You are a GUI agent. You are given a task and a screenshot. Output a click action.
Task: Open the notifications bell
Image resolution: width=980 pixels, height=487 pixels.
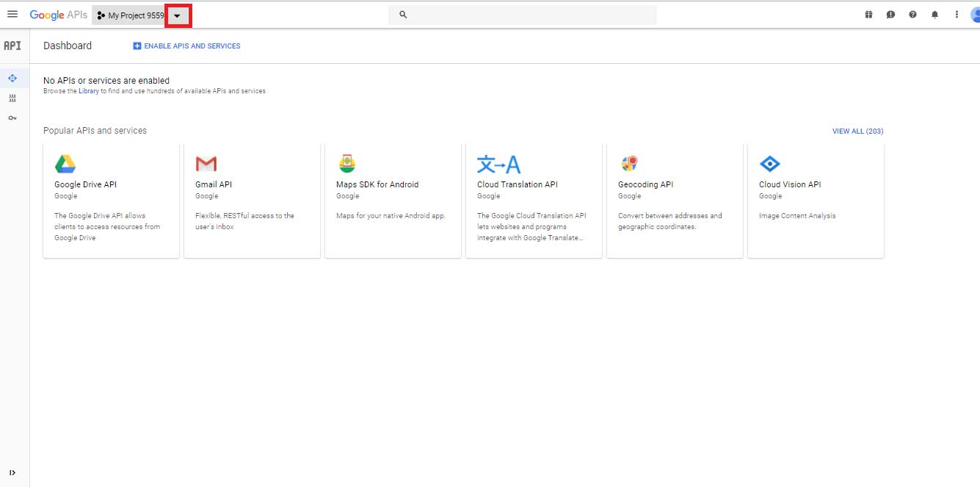[x=934, y=15]
